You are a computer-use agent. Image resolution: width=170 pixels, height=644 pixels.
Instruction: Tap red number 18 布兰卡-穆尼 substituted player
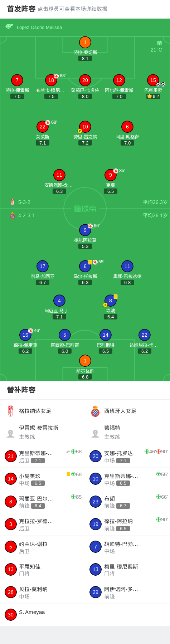pos(51,80)
